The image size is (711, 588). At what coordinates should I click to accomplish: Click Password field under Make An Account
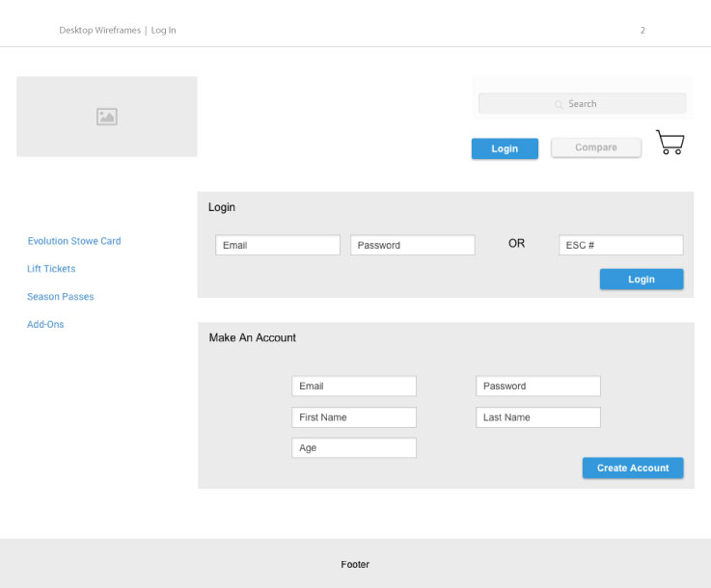[538, 387]
